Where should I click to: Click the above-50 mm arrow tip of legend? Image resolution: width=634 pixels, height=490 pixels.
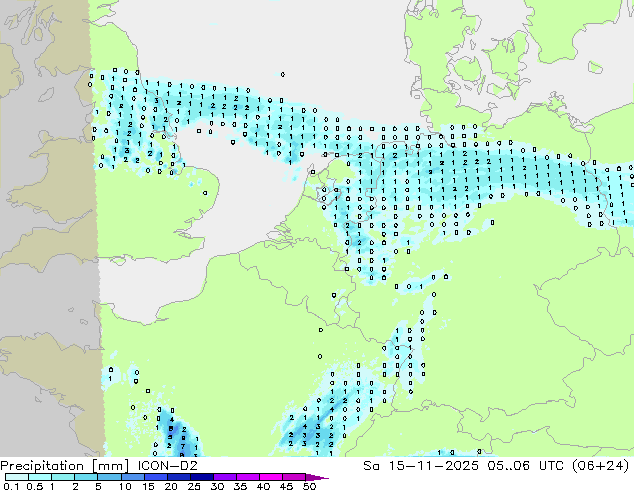click(x=317, y=477)
